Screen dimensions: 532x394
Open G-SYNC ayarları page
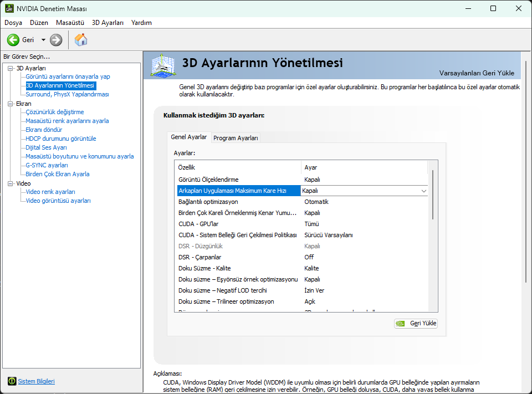coord(47,165)
